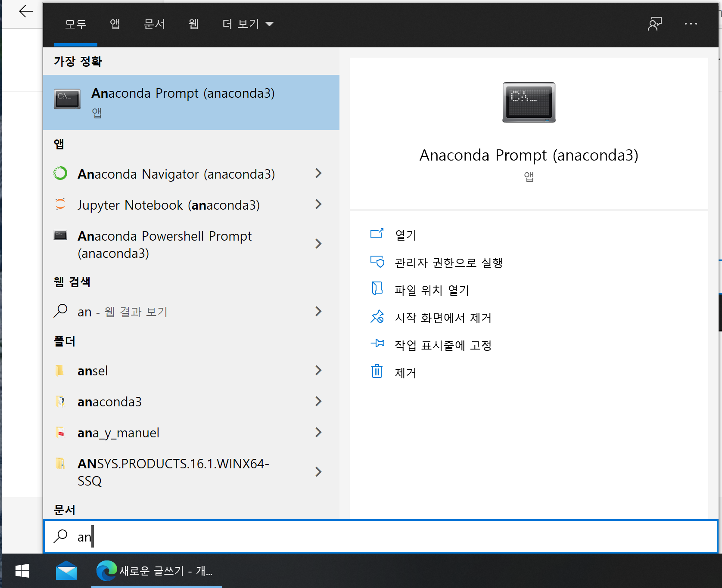Open the Windows Start button
This screenshot has height=588, width=722.
22,571
